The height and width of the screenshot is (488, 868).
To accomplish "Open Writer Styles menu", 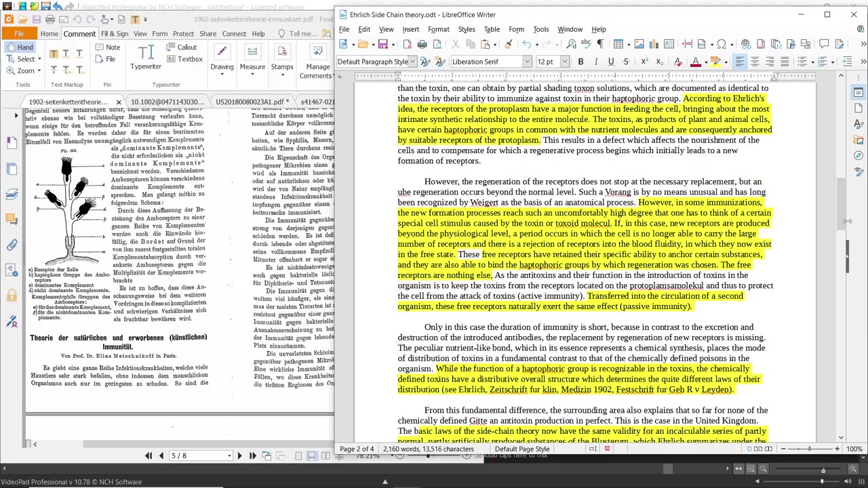I will (467, 29).
